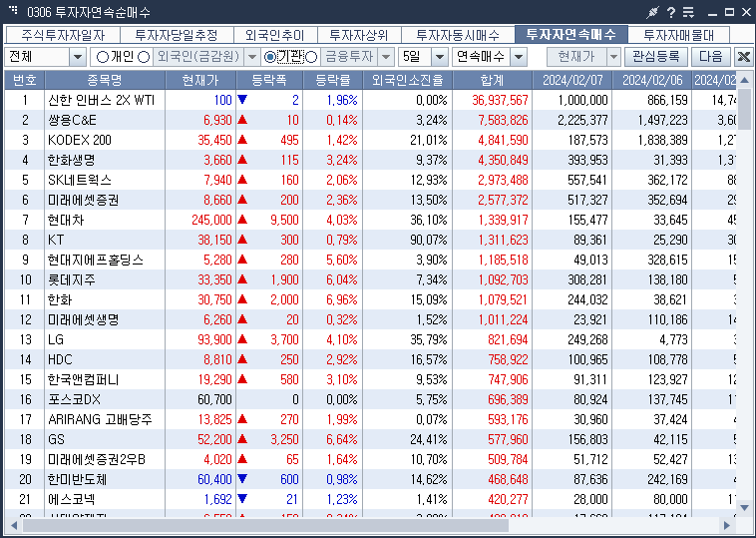Click the app grip icon before 0306 title
756x538 pixels.
[x=14, y=10]
